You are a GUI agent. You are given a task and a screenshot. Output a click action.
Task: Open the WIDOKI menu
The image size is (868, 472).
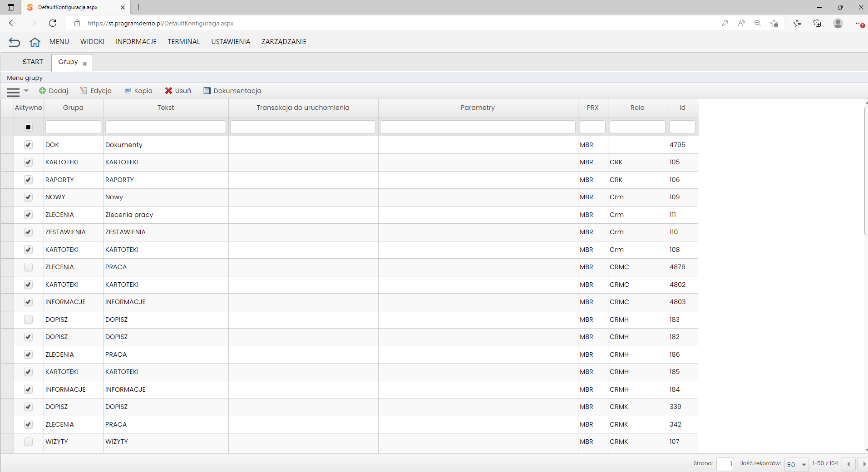(x=93, y=42)
